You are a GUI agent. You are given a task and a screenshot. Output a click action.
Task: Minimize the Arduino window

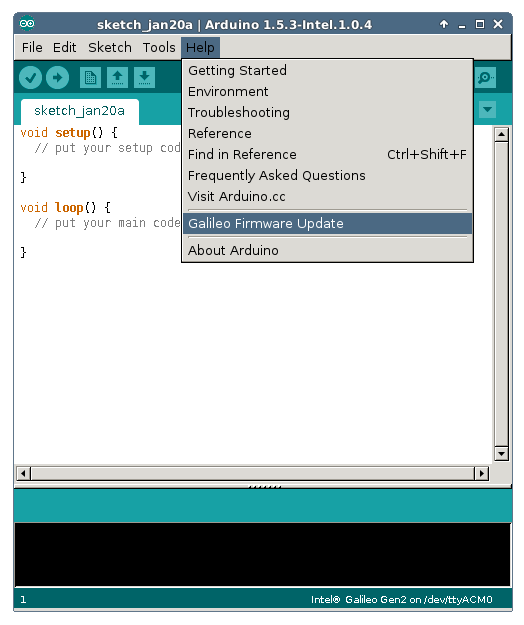[x=462, y=25]
